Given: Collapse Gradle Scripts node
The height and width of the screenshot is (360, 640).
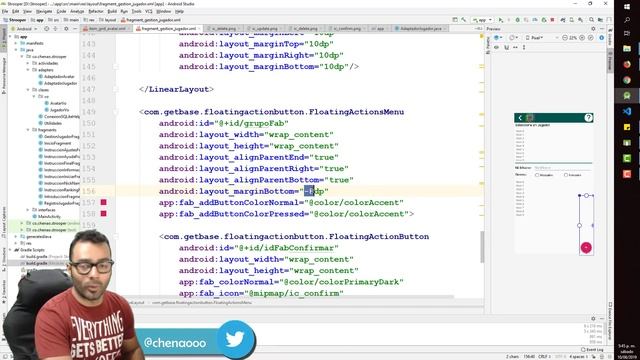Looking at the screenshot, I should pos(10,250).
